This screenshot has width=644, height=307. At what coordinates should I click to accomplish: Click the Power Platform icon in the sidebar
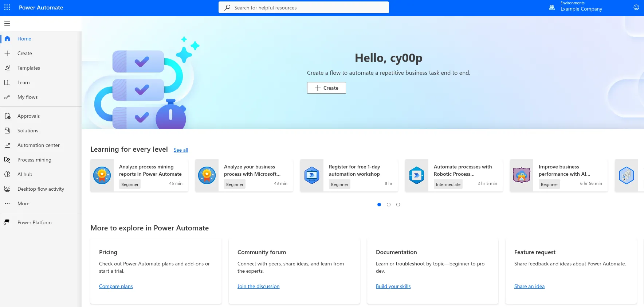pyautogui.click(x=7, y=222)
